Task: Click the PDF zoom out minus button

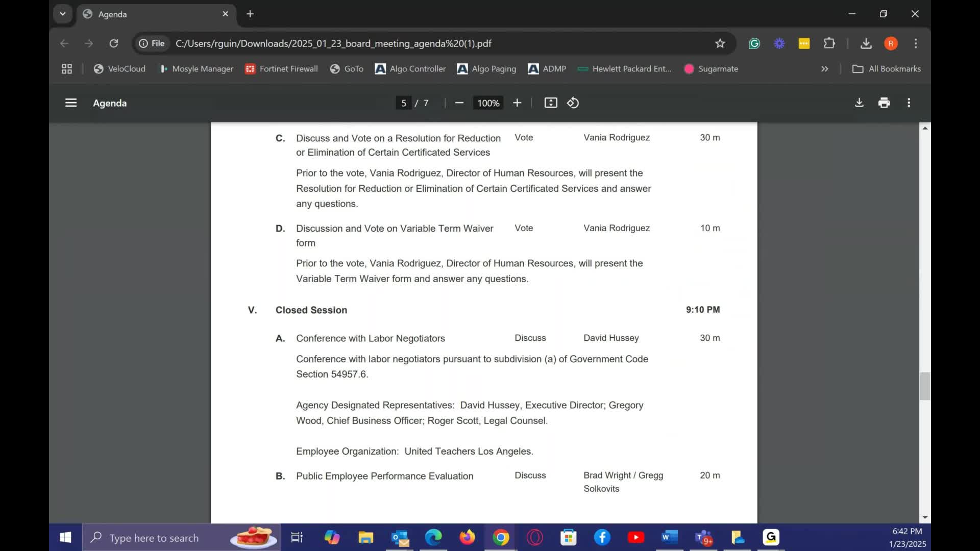Action: 459,103
